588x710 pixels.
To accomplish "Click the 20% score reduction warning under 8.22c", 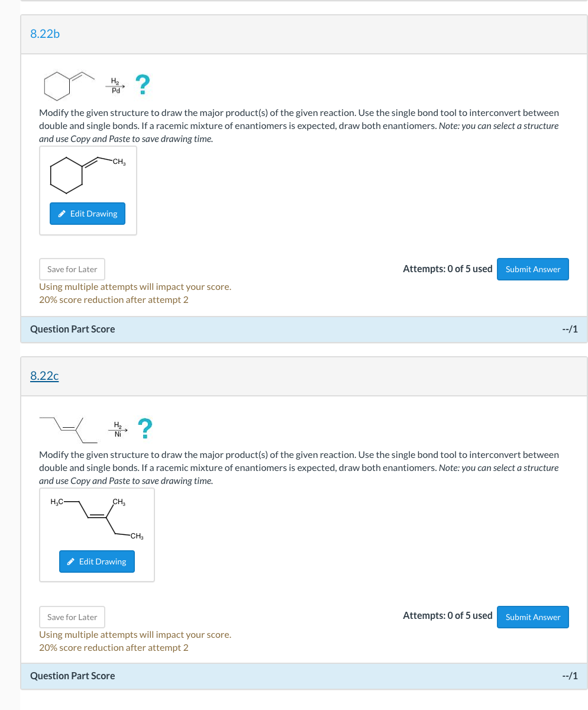I will [x=114, y=647].
